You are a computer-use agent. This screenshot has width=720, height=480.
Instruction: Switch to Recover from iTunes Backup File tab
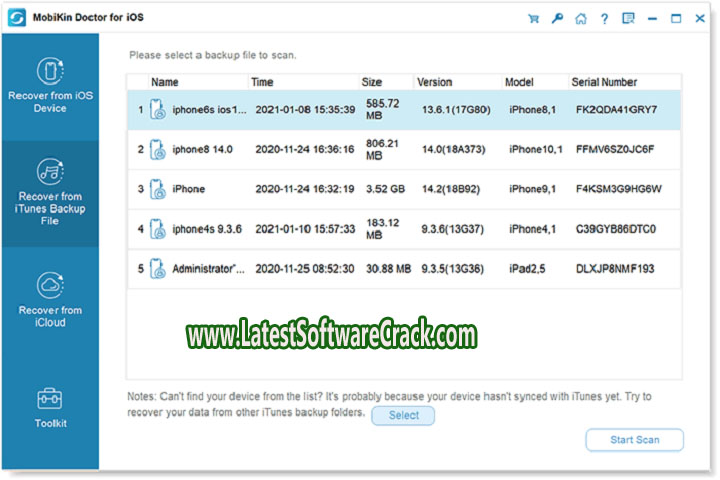[x=50, y=193]
